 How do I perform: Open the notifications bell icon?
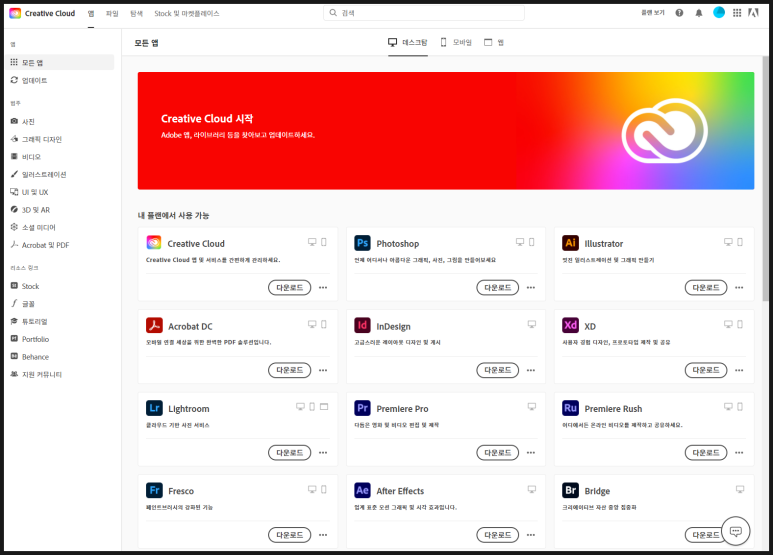click(699, 13)
